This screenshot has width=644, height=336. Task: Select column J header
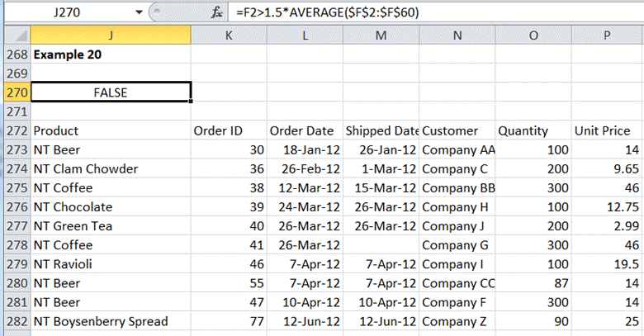click(111, 35)
